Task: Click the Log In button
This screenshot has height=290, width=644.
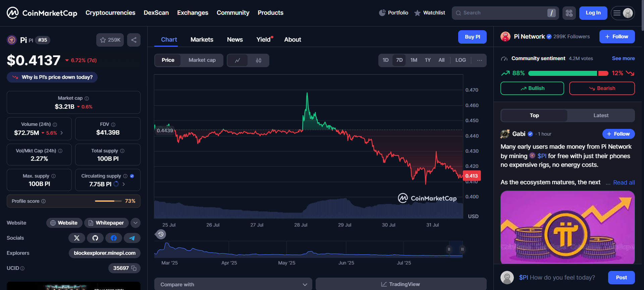Action: click(593, 13)
